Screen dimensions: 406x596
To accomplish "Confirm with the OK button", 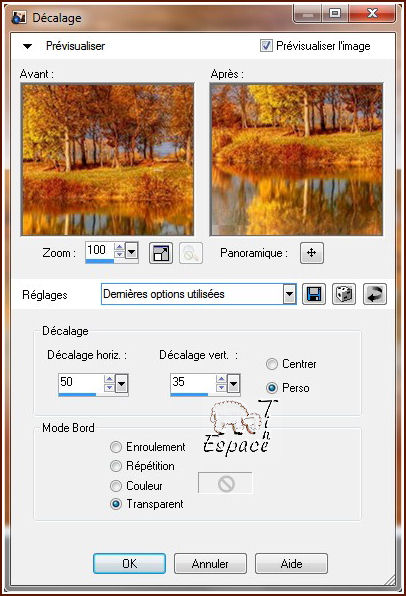I will point(130,563).
